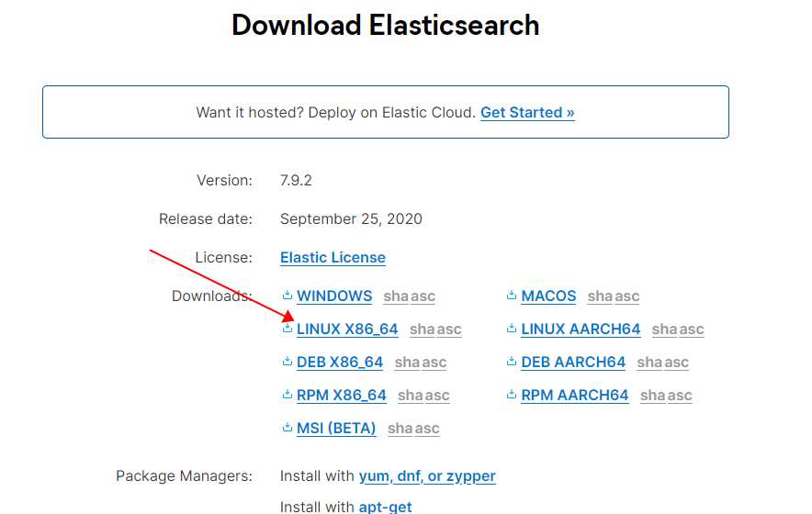812x514 pixels.
Task: Click the download icon beside RPM AARCH64
Action: tap(512, 395)
